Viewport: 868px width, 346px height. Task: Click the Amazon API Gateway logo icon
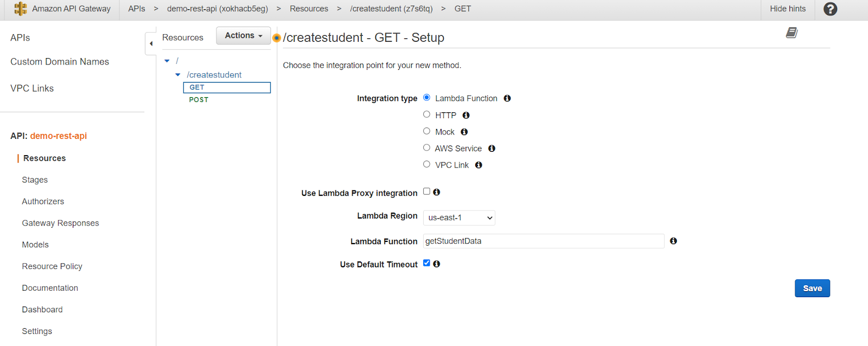(x=20, y=9)
